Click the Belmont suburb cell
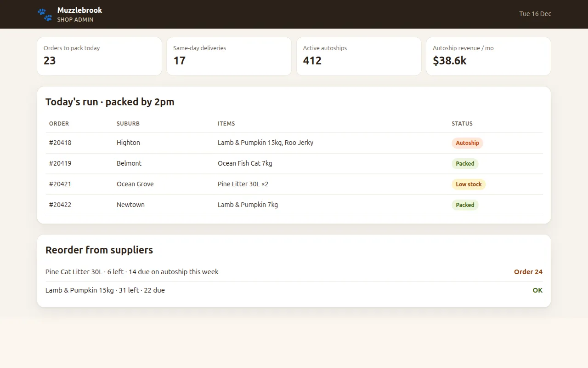This screenshot has height=368, width=588. click(129, 163)
